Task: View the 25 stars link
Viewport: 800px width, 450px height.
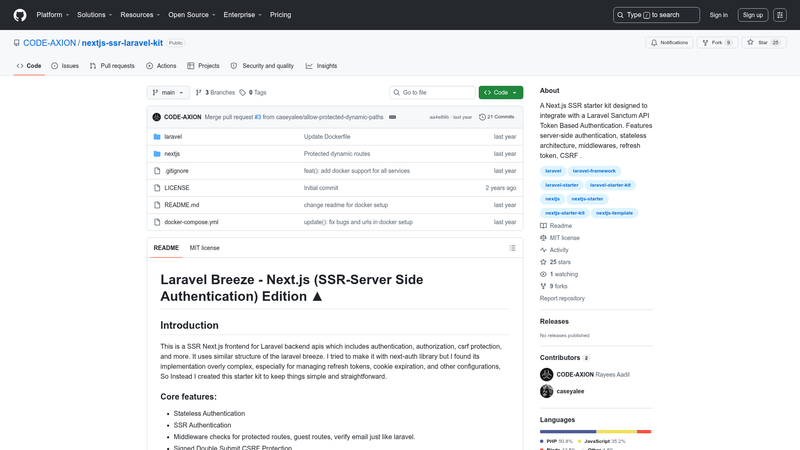Action: pyautogui.click(x=555, y=262)
